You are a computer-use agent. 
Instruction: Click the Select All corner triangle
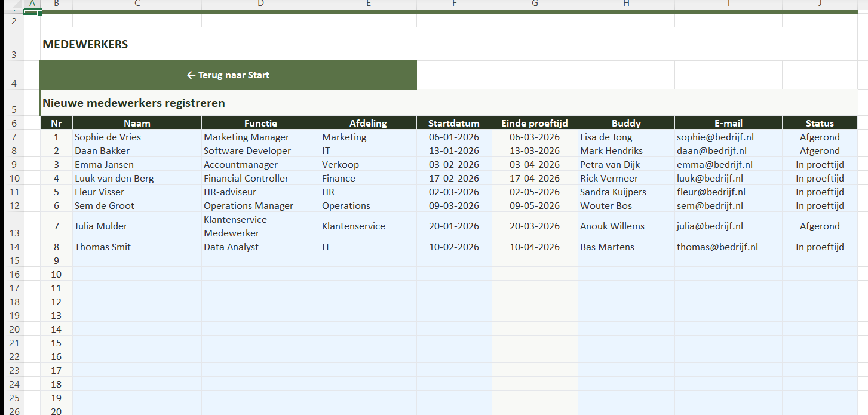coord(12,4)
